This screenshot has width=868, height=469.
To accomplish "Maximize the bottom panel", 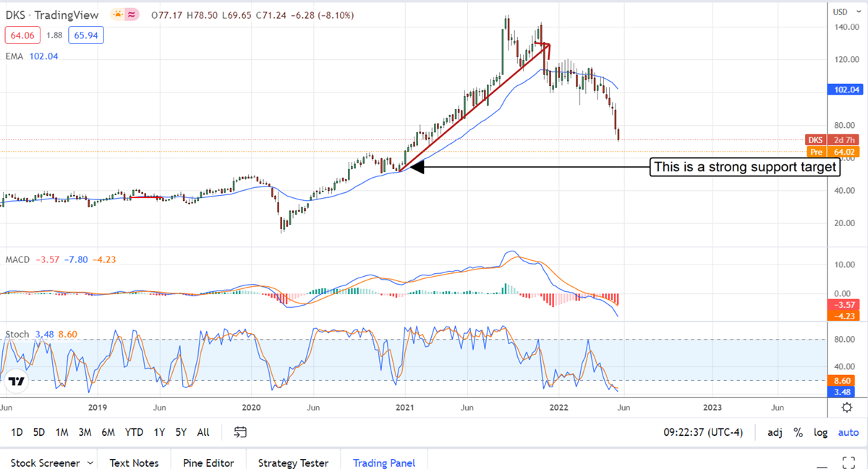I will coord(849,462).
